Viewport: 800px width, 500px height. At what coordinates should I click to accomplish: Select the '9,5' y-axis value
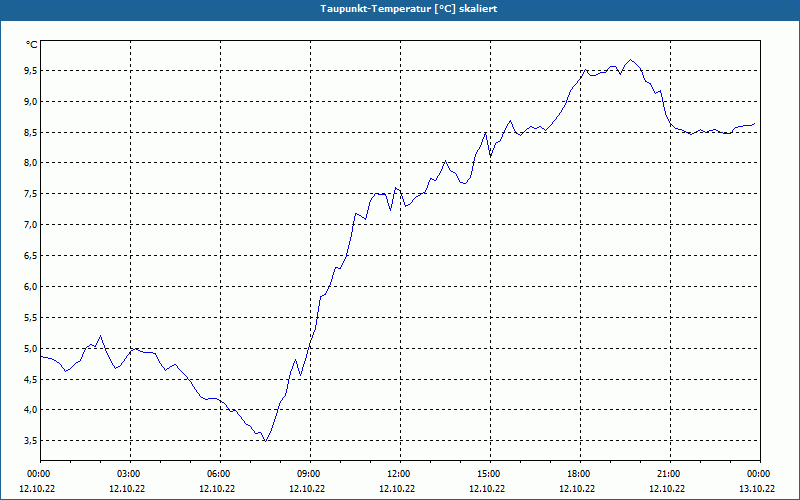click(x=31, y=70)
